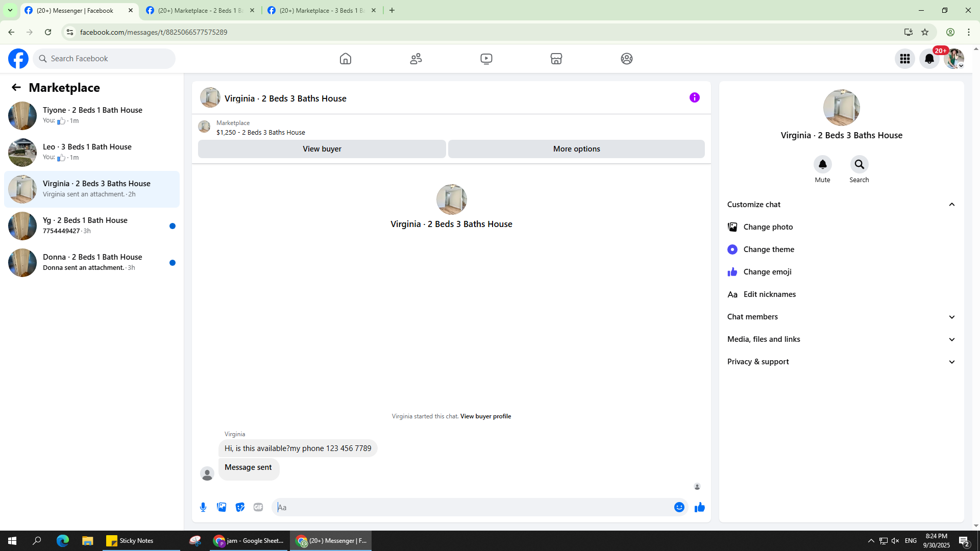980x551 pixels.
Task: Attach a file using photo icon
Action: (222, 507)
